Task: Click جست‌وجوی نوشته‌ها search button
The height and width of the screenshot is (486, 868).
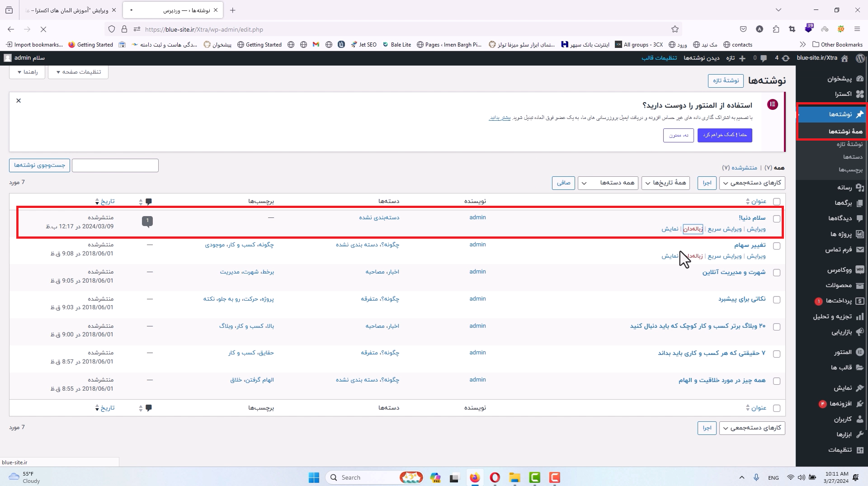Action: 39,165
